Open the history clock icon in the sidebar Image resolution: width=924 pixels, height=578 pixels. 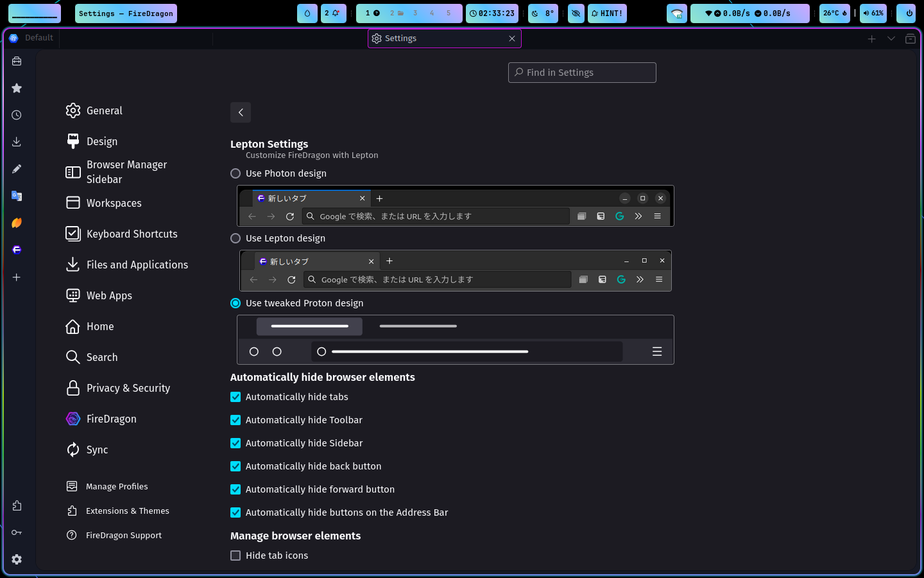[x=16, y=115]
